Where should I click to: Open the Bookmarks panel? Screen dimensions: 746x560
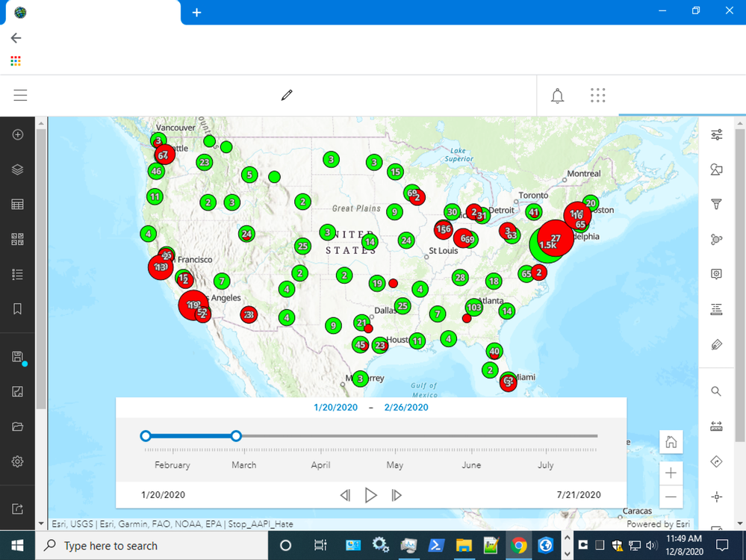(x=16, y=308)
